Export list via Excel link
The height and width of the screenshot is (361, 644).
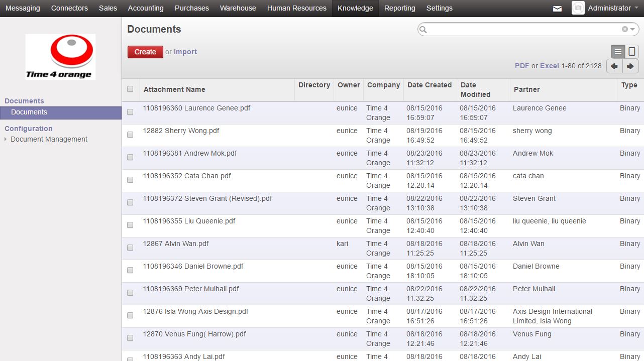click(550, 66)
